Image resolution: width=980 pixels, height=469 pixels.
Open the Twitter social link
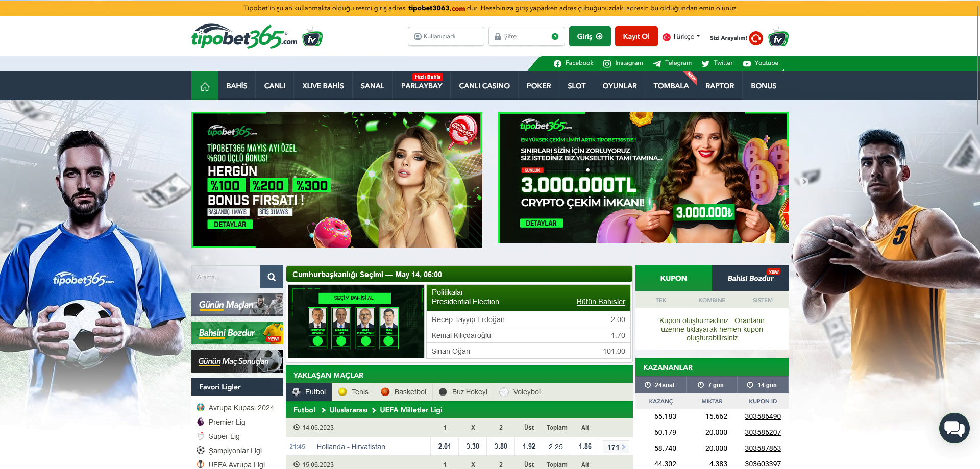coord(717,63)
